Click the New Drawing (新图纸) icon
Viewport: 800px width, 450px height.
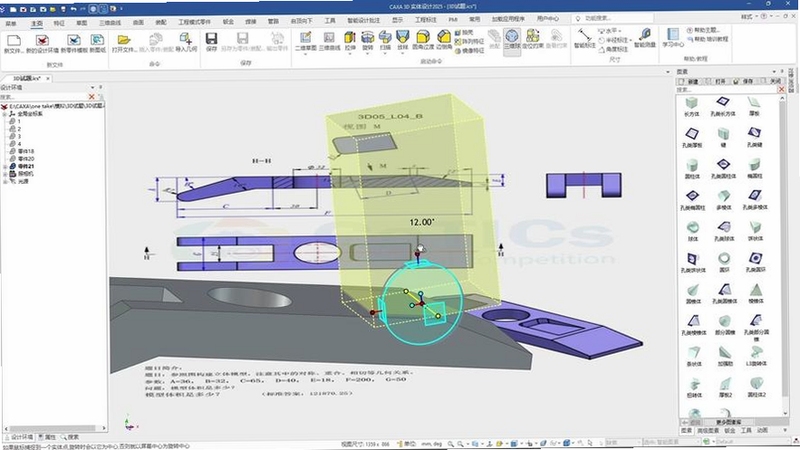[x=97, y=41]
